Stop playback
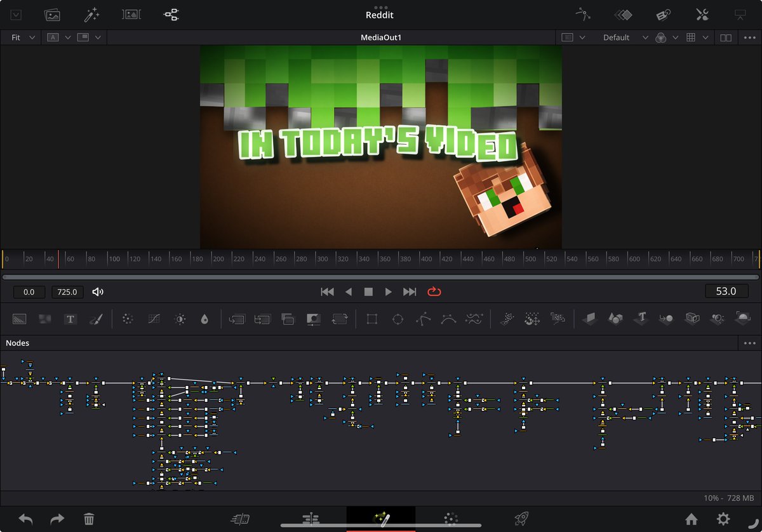762x532 pixels. [368, 292]
